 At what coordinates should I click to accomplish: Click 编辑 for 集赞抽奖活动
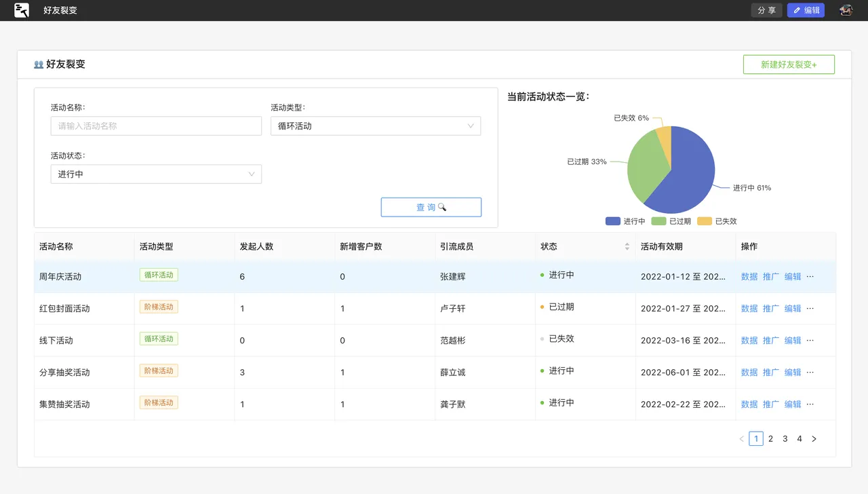coord(793,404)
